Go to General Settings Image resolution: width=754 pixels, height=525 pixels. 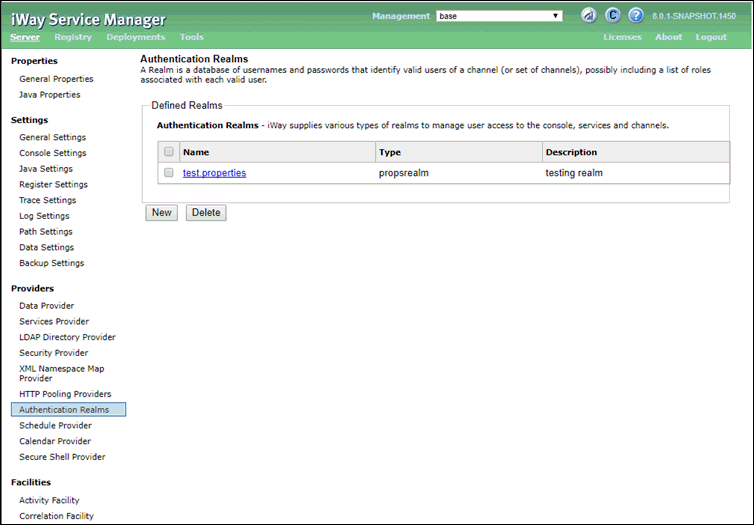[x=52, y=138]
